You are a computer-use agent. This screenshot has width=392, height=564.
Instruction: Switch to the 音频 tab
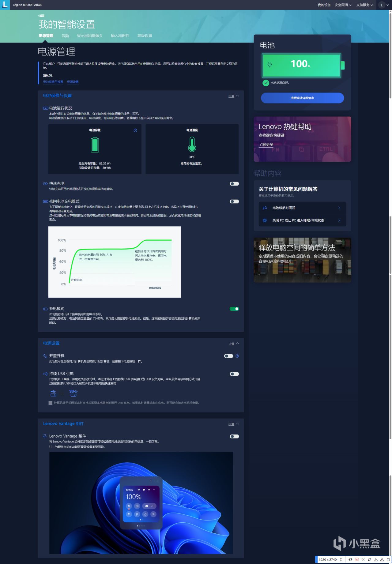pos(65,36)
